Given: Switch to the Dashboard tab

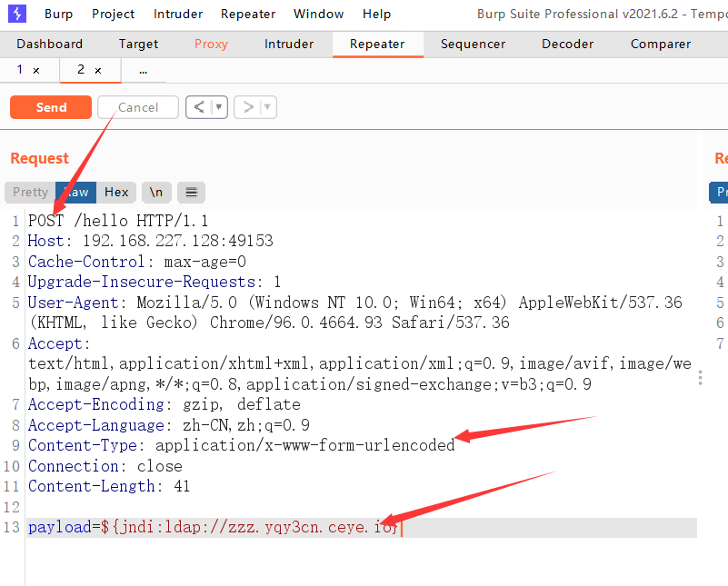Looking at the screenshot, I should [50, 45].
